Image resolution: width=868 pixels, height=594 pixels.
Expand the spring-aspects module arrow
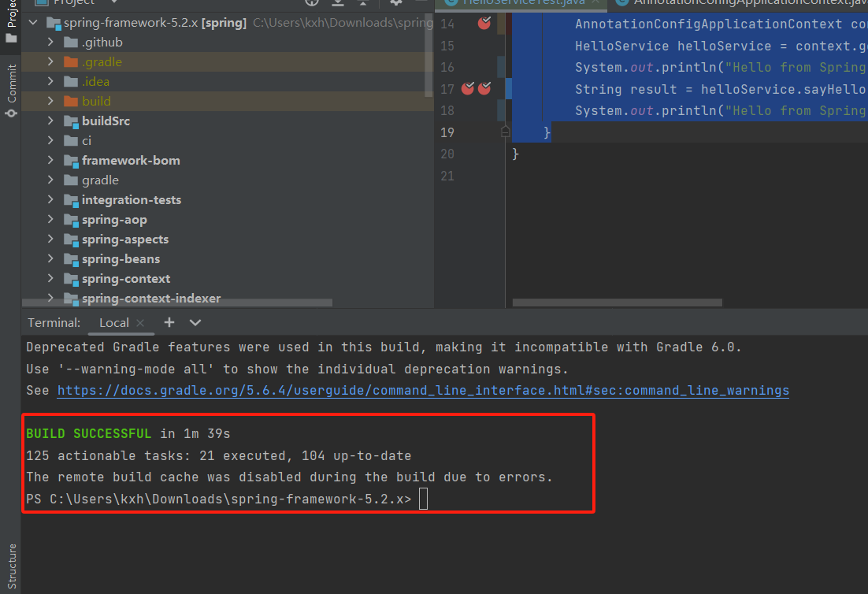50,239
